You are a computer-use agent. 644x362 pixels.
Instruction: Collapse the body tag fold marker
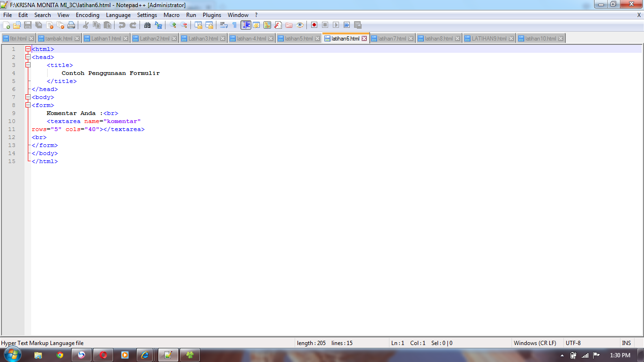[x=28, y=97]
